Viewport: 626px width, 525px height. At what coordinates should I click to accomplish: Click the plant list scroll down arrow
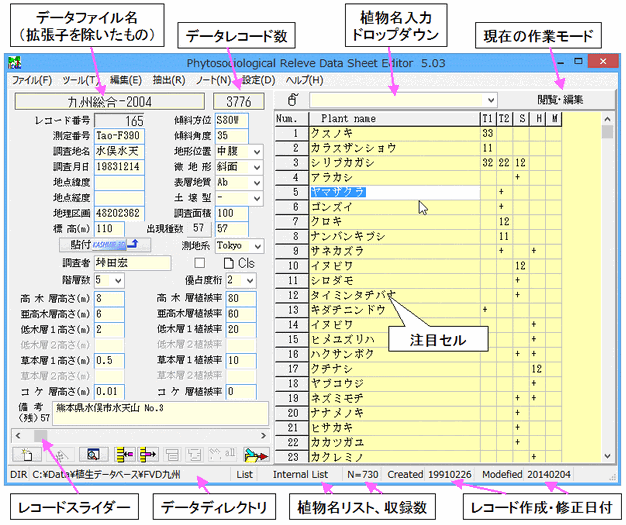pos(608,456)
